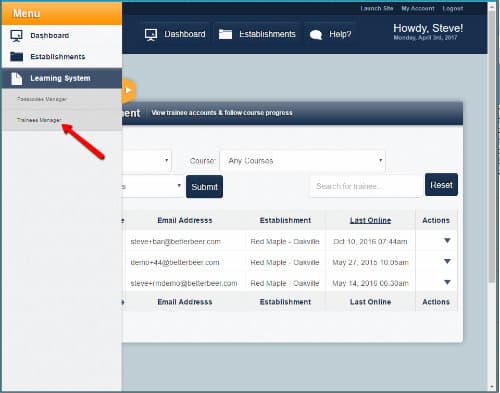500x393 pixels.
Task: Click the Dashboard monitor icon in the side menu
Action: coord(16,35)
